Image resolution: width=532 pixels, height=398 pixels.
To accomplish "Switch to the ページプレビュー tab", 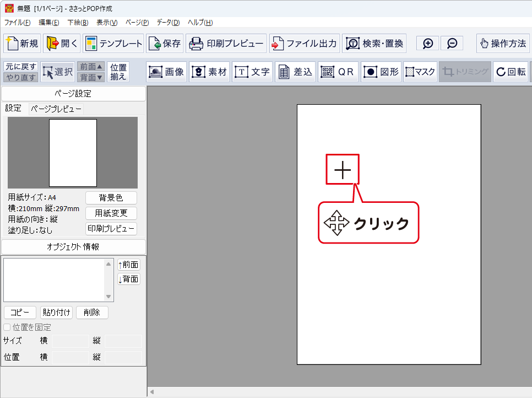I will 56,109.
